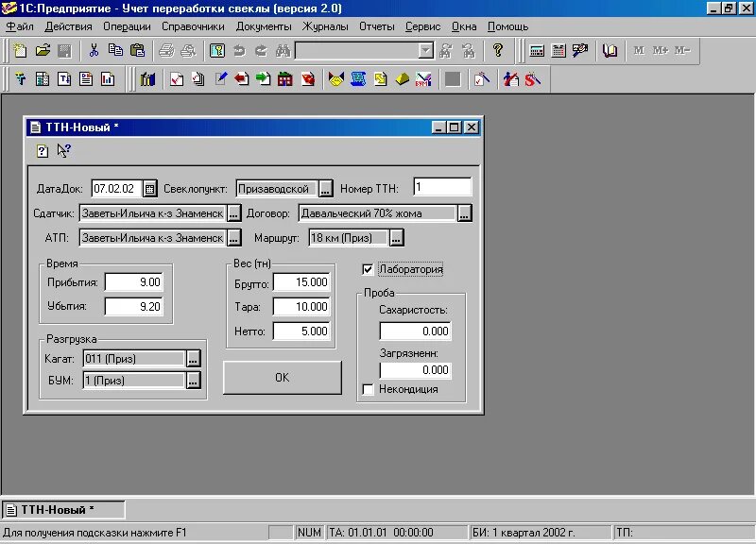Click the Прибытия time field

click(x=134, y=282)
